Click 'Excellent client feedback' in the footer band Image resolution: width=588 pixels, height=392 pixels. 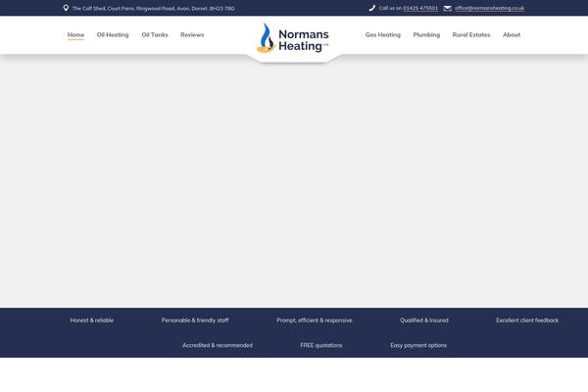tap(527, 320)
